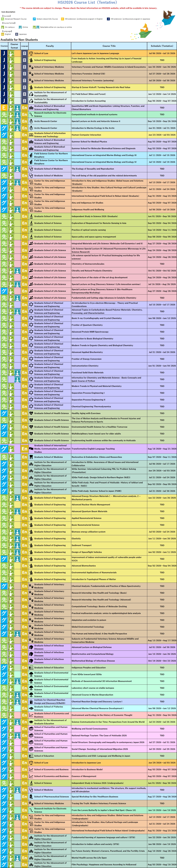Screen dimensions: 177x868
Task: Click the Global Liberal Arts Course legend icon
Action: tap(34, 19)
